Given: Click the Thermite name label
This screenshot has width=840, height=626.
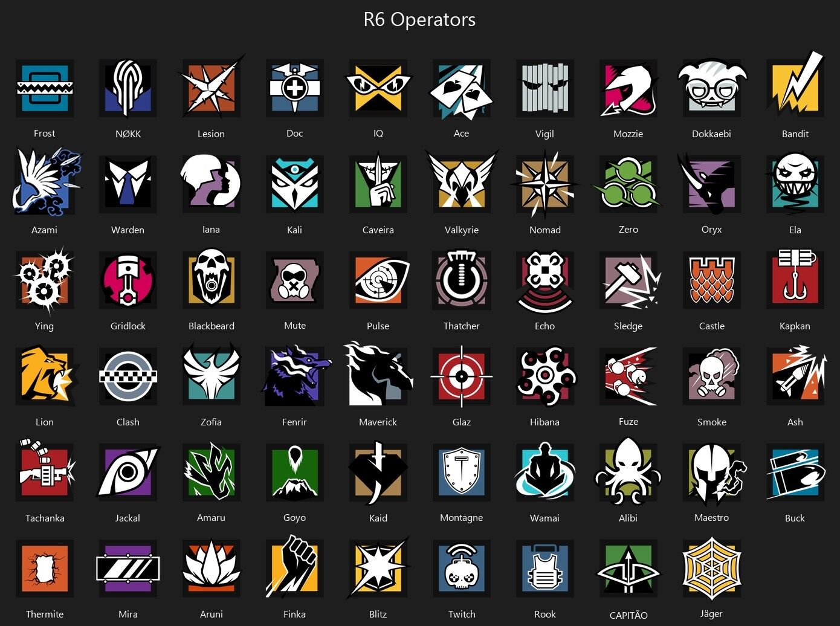Looking at the screenshot, I should (x=45, y=614).
